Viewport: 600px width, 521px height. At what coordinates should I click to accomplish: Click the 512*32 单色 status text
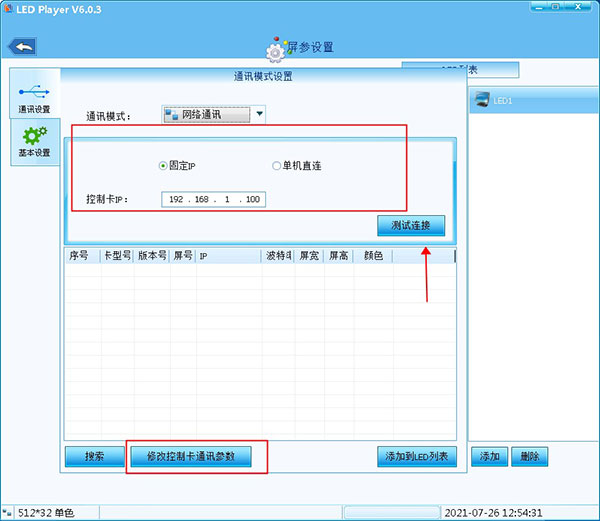[x=46, y=513]
